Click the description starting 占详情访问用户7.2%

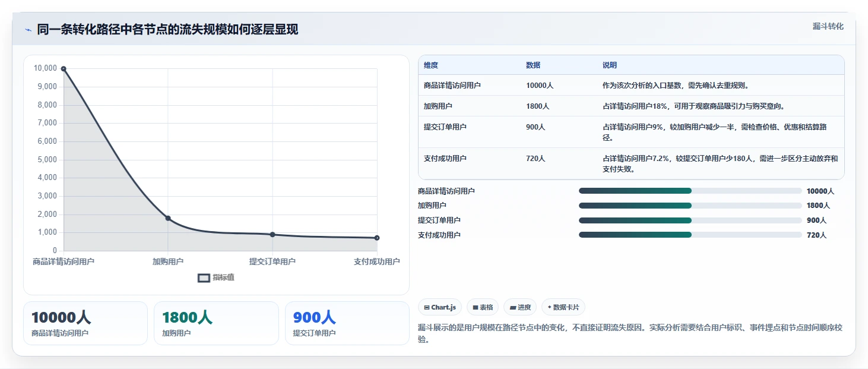pyautogui.click(x=720, y=164)
